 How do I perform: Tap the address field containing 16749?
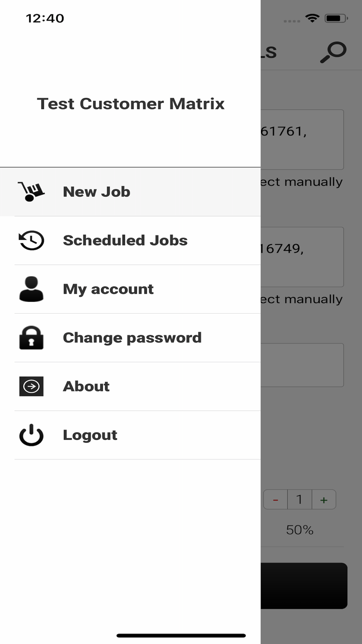pos(302,257)
